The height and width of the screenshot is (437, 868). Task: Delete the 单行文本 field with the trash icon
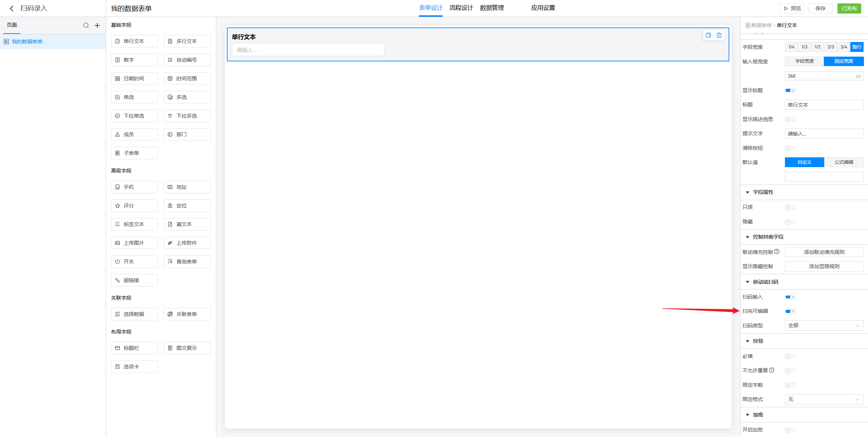tap(719, 35)
